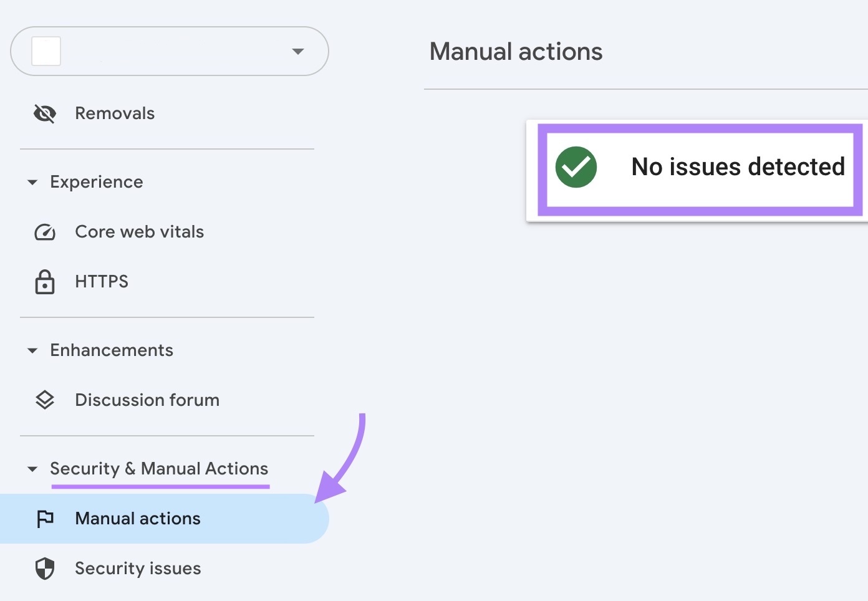Select the highlighted Manual actions sidebar entry

[x=137, y=518]
